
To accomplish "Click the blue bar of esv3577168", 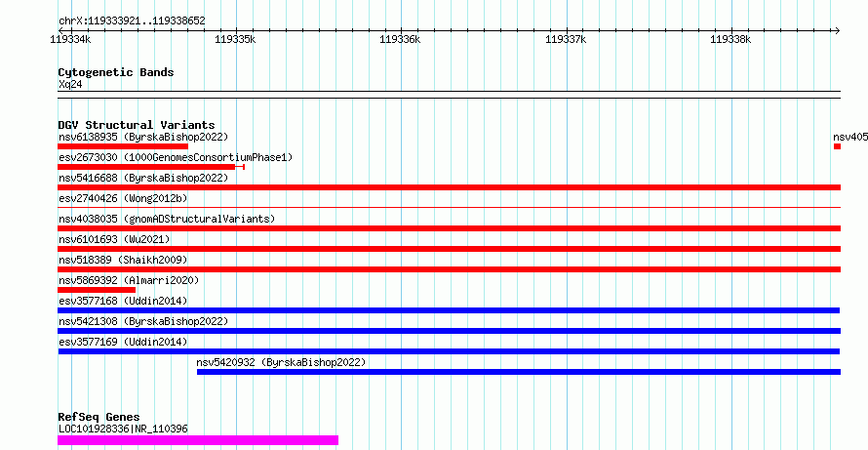I will coord(449,310).
